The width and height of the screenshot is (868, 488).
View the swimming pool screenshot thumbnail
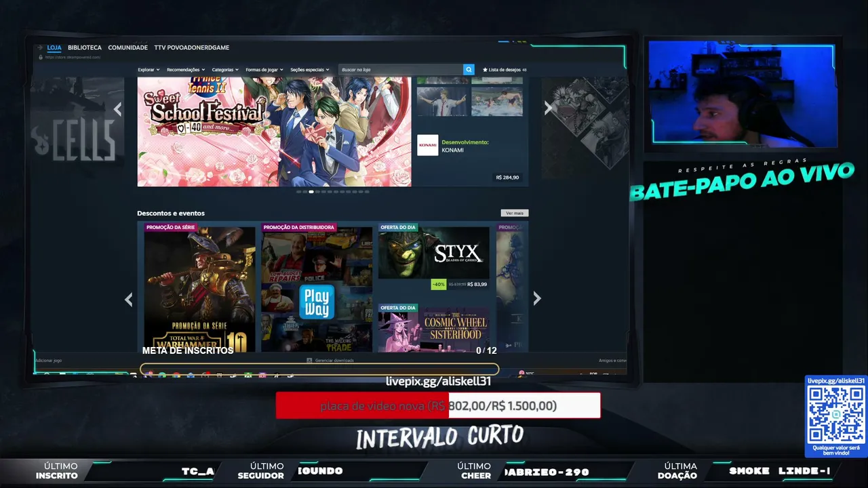[497, 102]
